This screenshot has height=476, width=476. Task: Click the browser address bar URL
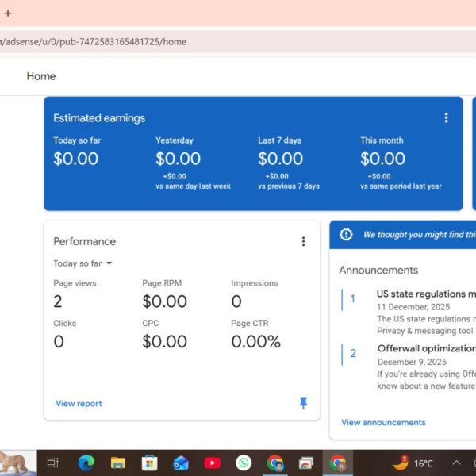click(95, 41)
